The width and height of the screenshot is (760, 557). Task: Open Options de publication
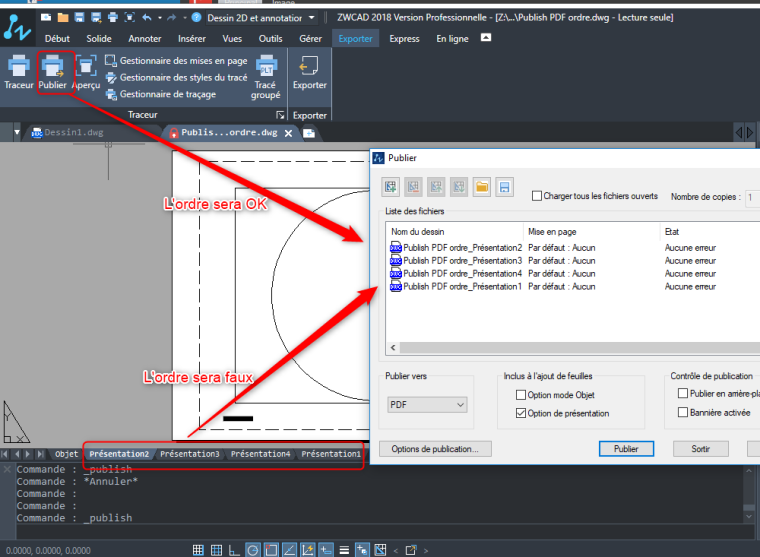[435, 448]
